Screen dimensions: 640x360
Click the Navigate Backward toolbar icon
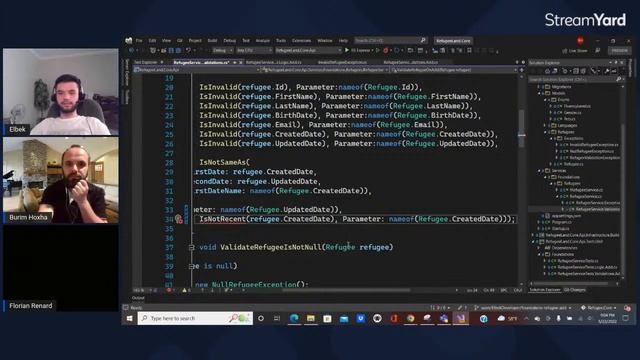click(131, 51)
